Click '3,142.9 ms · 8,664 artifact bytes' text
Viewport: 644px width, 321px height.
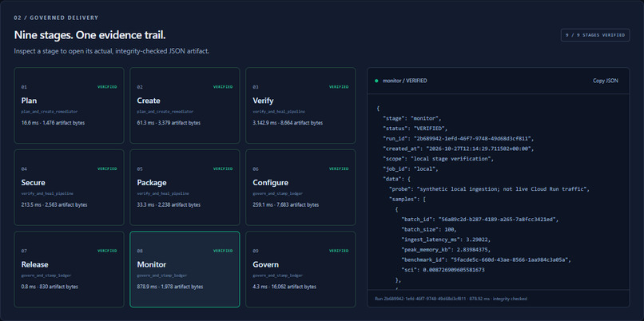288,123
